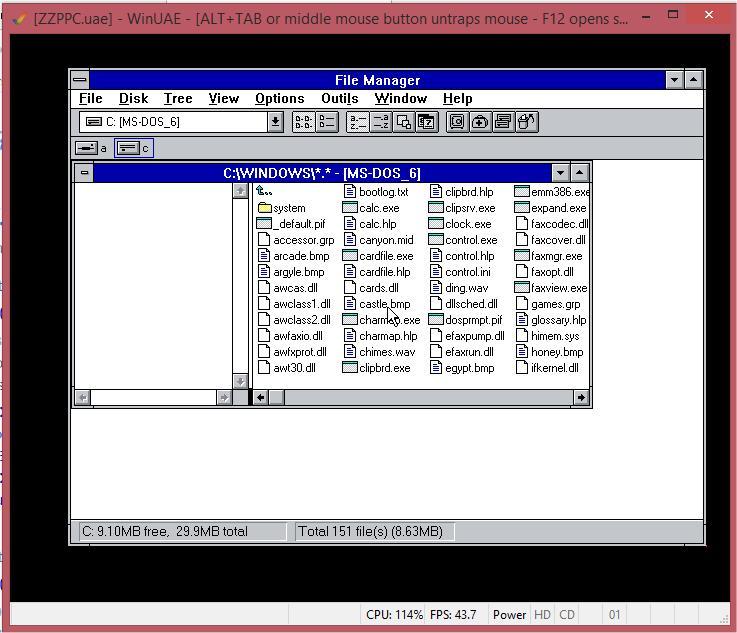This screenshot has width=737, height=633.
Task: Click the stacked drives toolbar icon
Action: pyautogui.click(x=503, y=122)
